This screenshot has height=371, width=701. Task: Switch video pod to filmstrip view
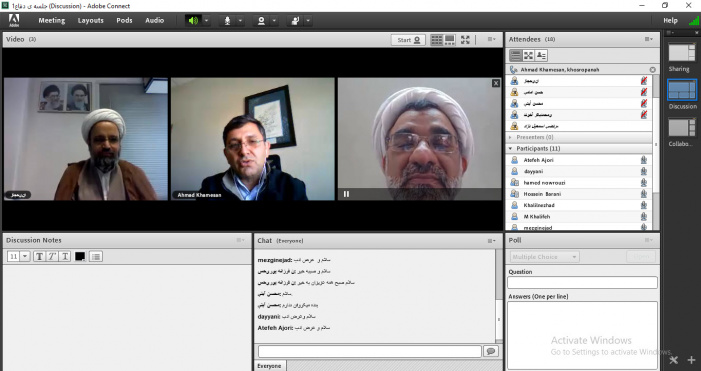[450, 40]
